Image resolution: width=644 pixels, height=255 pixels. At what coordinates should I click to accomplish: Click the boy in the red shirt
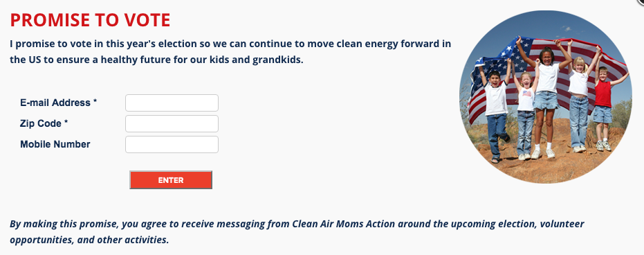pos(603,107)
